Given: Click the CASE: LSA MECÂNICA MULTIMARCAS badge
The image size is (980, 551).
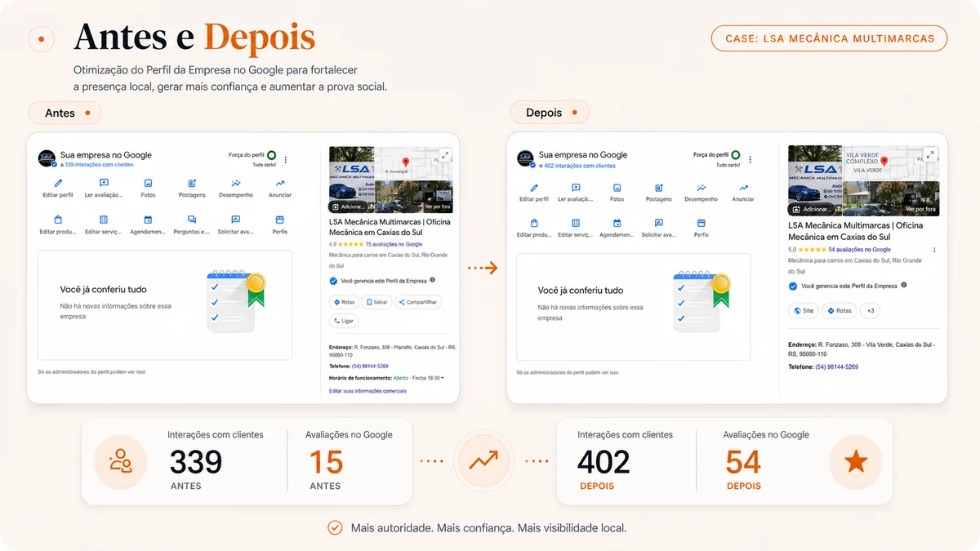Looking at the screenshot, I should 829,38.
